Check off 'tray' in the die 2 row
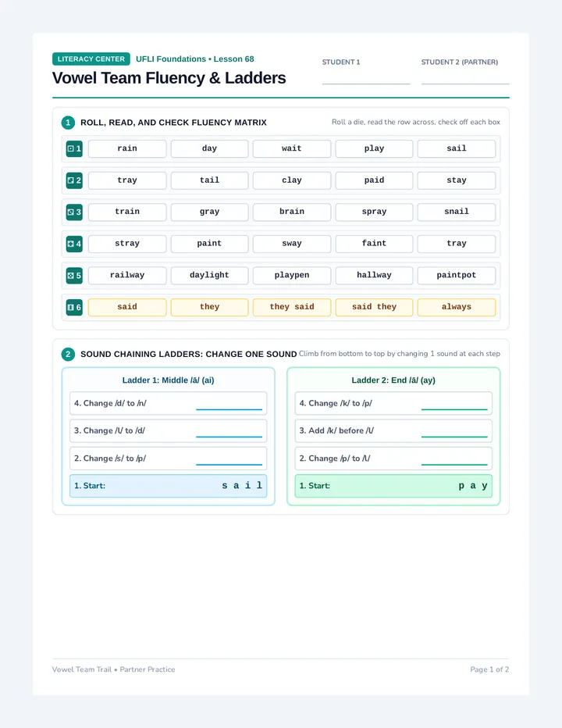The image size is (562, 728). click(x=127, y=180)
